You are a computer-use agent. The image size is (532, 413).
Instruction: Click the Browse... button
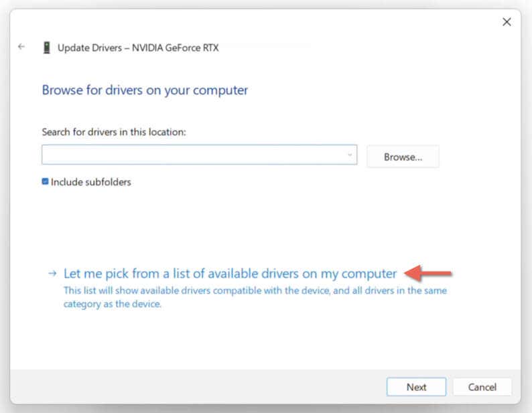point(403,157)
